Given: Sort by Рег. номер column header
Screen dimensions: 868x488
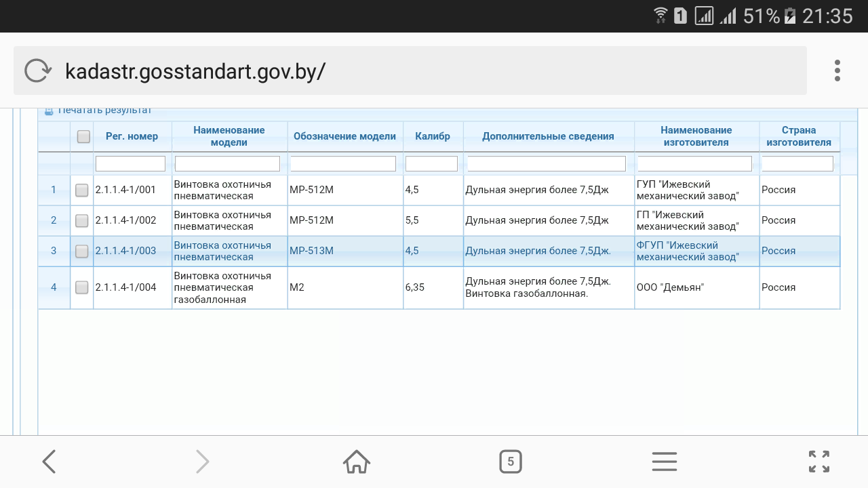Looking at the screenshot, I should pos(132,136).
